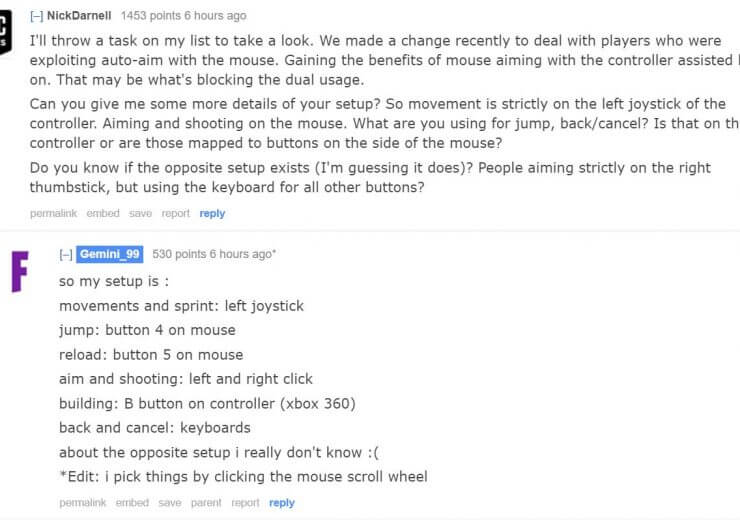This screenshot has height=520, width=740.
Task: Reply to Gemini_99's comment
Action: coord(282,503)
